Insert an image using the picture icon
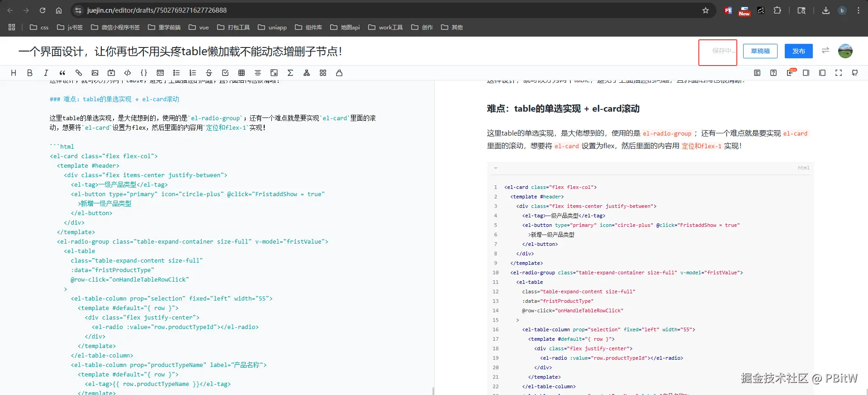 [95, 73]
